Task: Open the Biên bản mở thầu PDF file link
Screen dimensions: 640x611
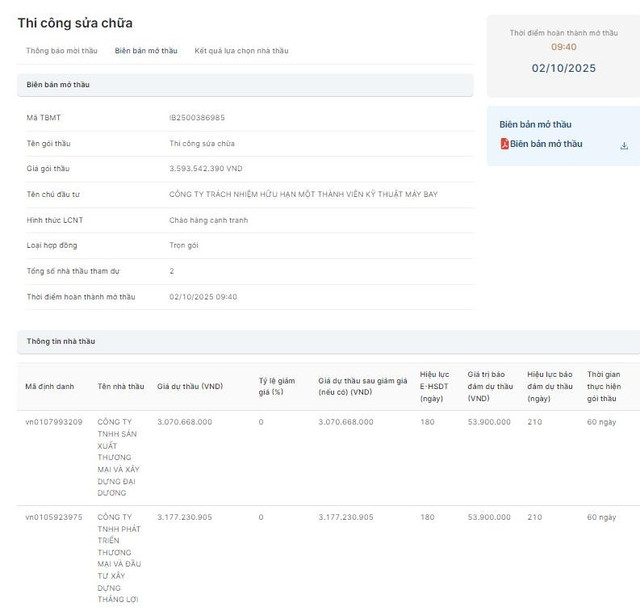Action: pos(546,144)
